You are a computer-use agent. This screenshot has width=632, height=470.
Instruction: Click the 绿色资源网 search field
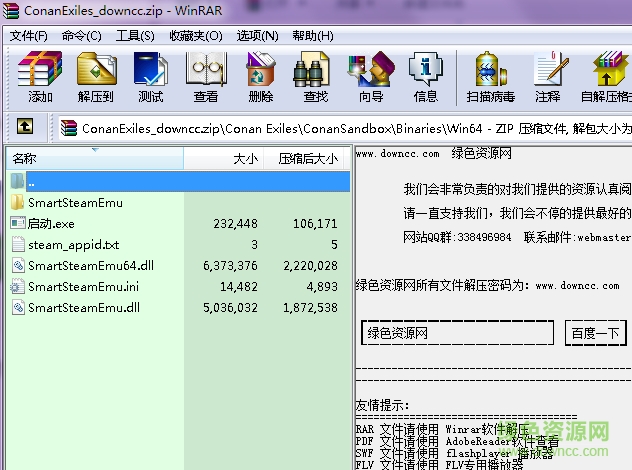[457, 333]
